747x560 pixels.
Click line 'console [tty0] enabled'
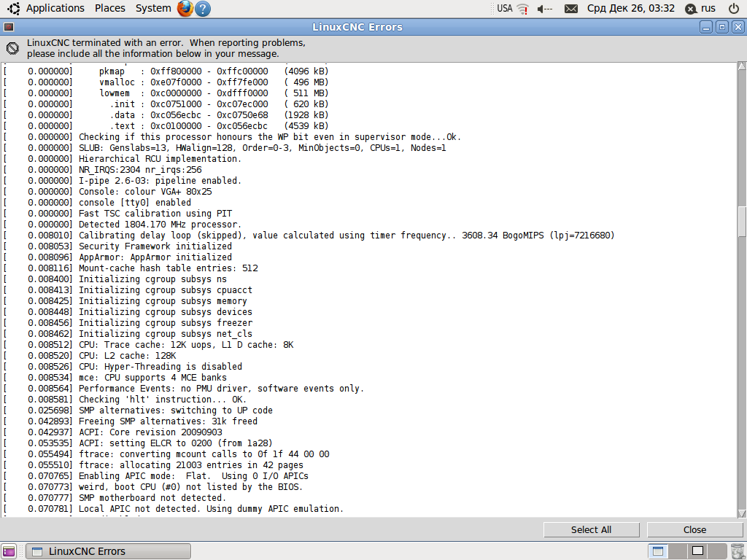click(x=135, y=203)
